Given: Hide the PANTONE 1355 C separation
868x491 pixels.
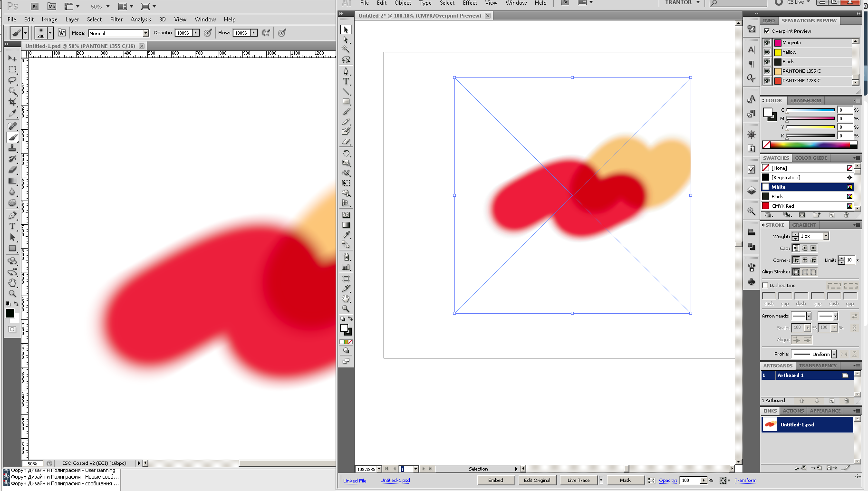Looking at the screenshot, I should tap(767, 71).
